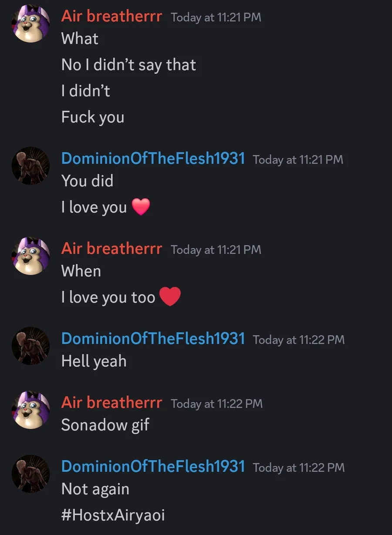
Task: Click the red heart emoji after "I love you too"
Action: pos(170,297)
